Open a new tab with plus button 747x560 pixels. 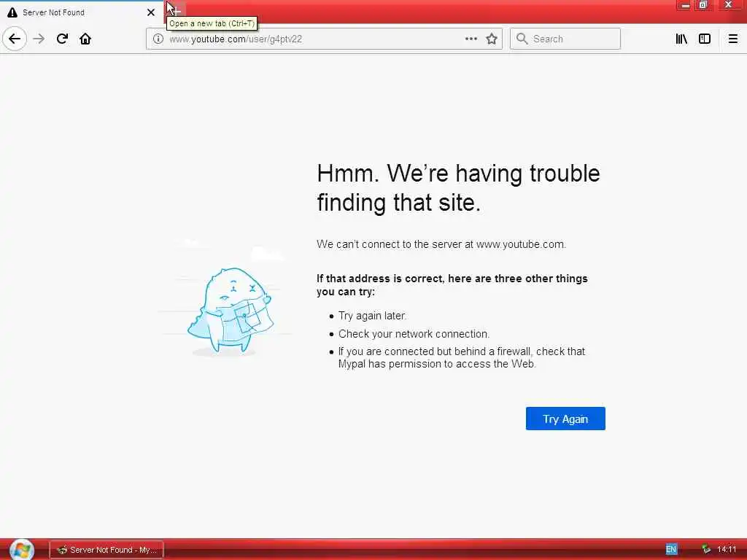(x=175, y=10)
